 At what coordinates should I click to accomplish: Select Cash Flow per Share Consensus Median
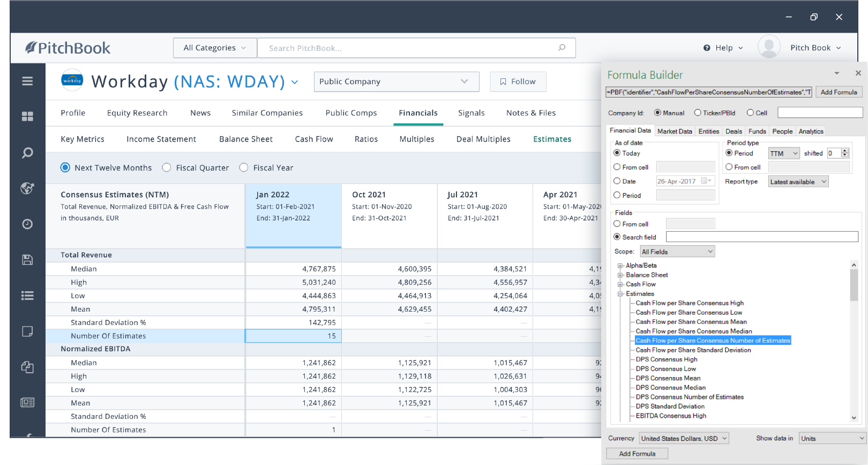(693, 331)
